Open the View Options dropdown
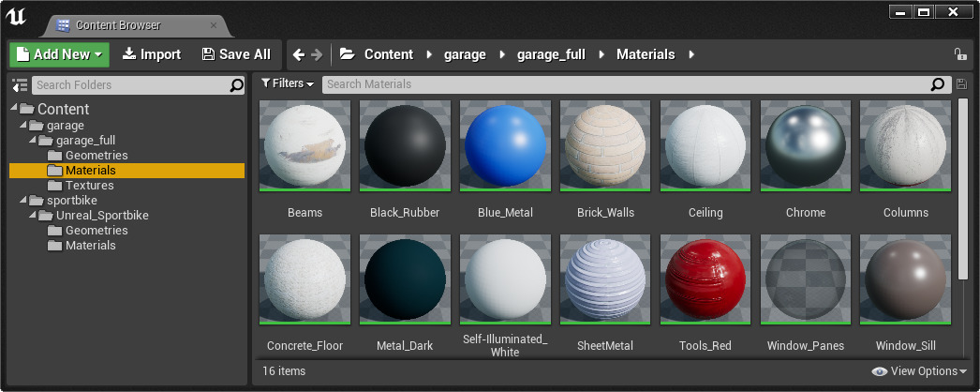 [919, 371]
